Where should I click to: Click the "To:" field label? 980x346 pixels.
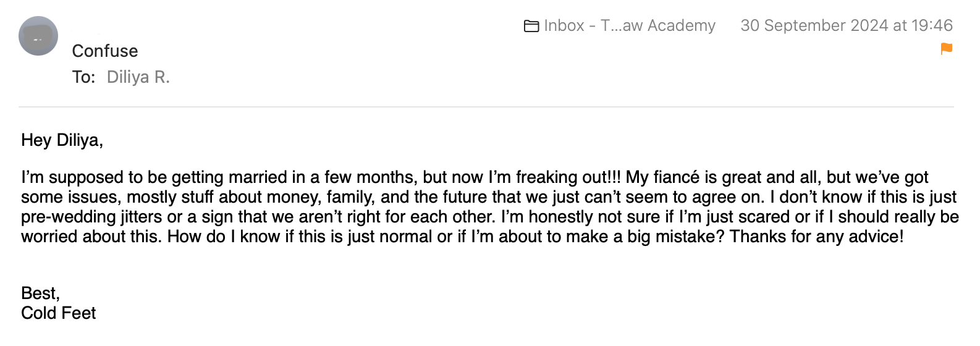pos(83,77)
